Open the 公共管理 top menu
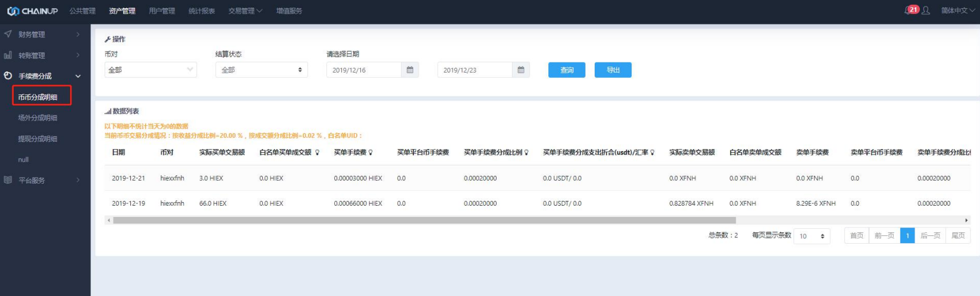 [x=83, y=11]
